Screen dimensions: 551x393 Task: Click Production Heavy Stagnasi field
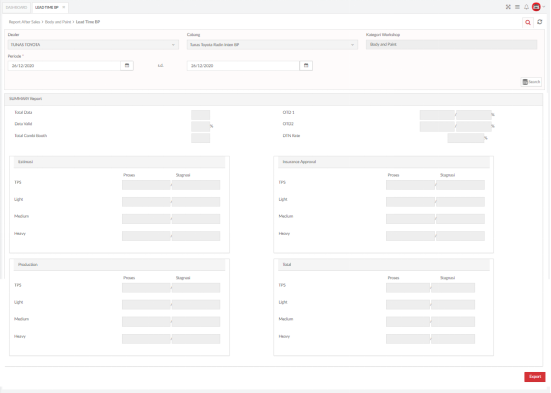pos(196,339)
